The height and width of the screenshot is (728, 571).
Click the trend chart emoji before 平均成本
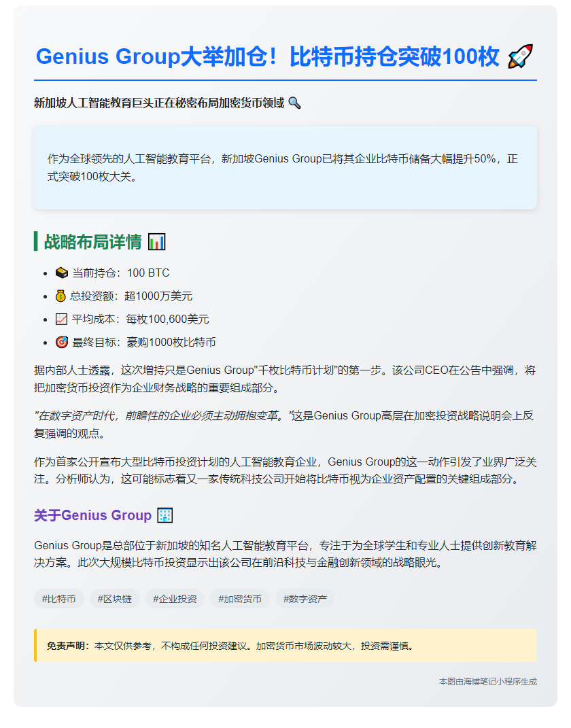(x=62, y=319)
